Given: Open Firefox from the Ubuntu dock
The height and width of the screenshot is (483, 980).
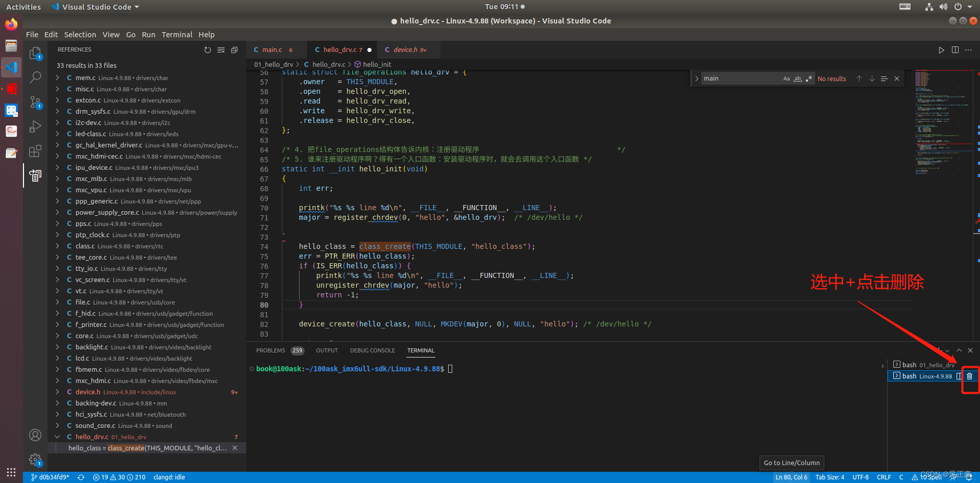Looking at the screenshot, I should coord(11,24).
